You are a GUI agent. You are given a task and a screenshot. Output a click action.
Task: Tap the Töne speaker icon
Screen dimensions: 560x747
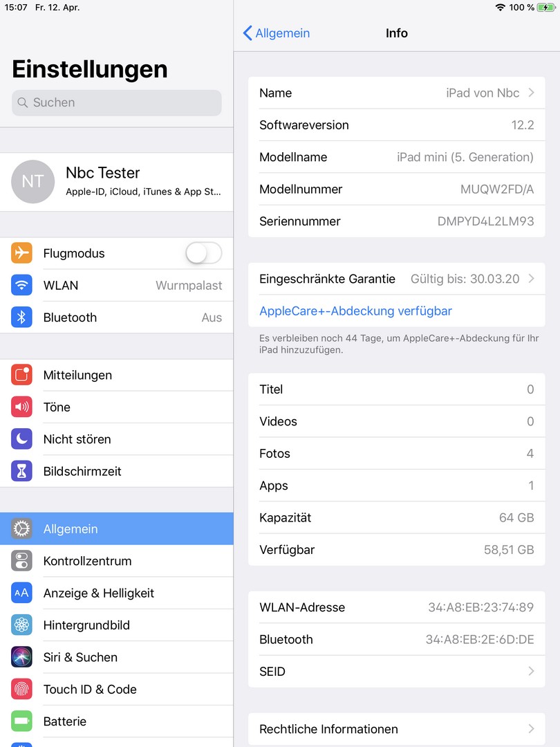[x=21, y=407]
